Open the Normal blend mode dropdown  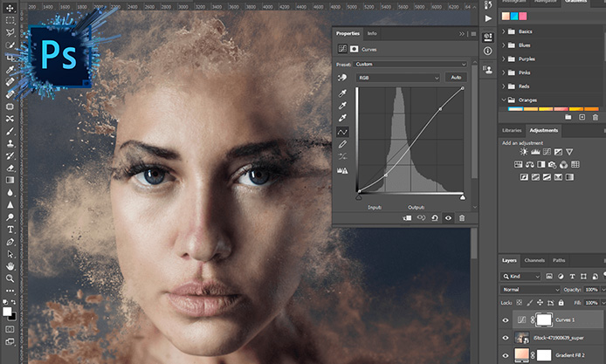530,290
